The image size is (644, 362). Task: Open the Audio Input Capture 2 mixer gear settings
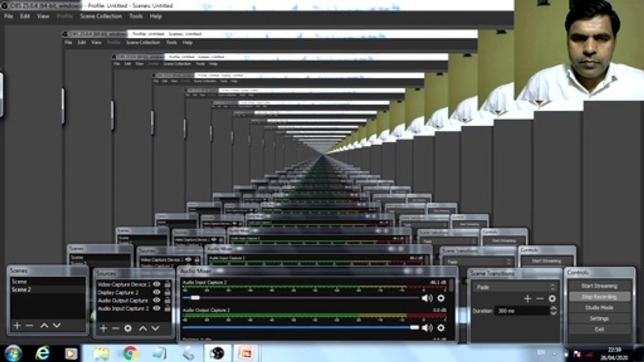click(441, 298)
